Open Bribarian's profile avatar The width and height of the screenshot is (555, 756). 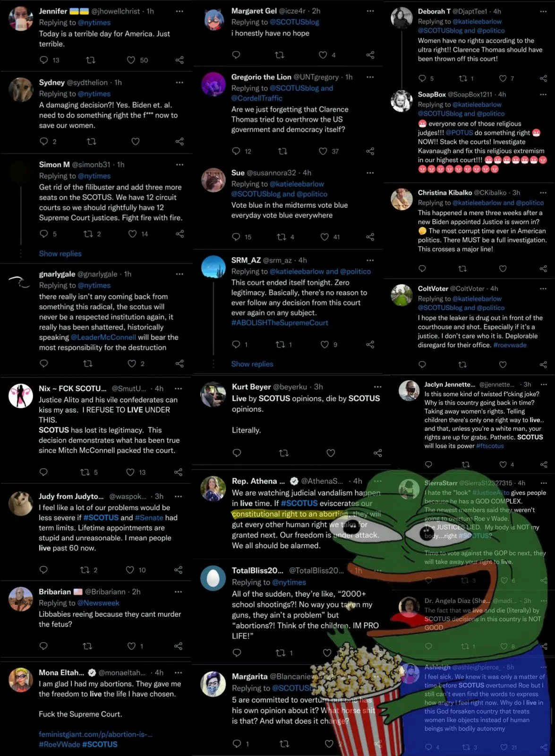(21, 599)
